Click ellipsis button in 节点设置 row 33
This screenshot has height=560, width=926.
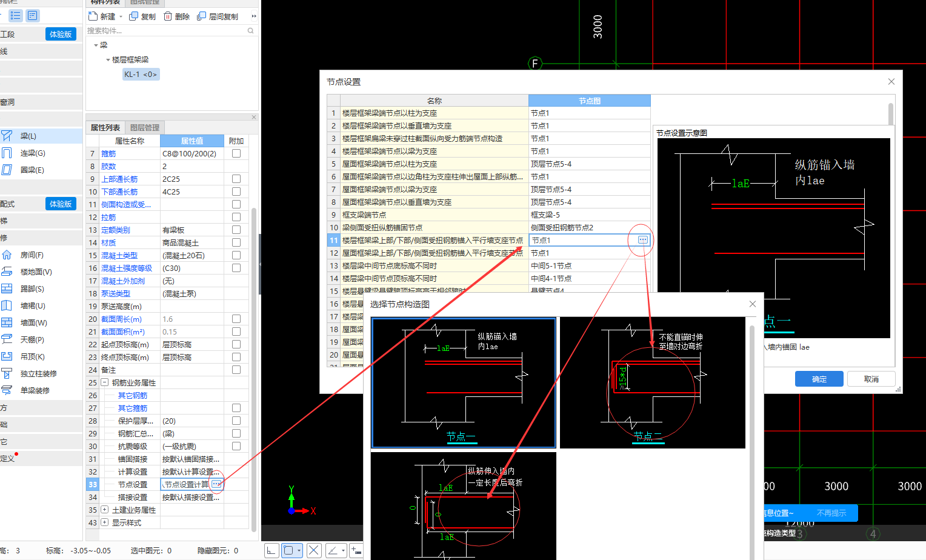(x=216, y=484)
